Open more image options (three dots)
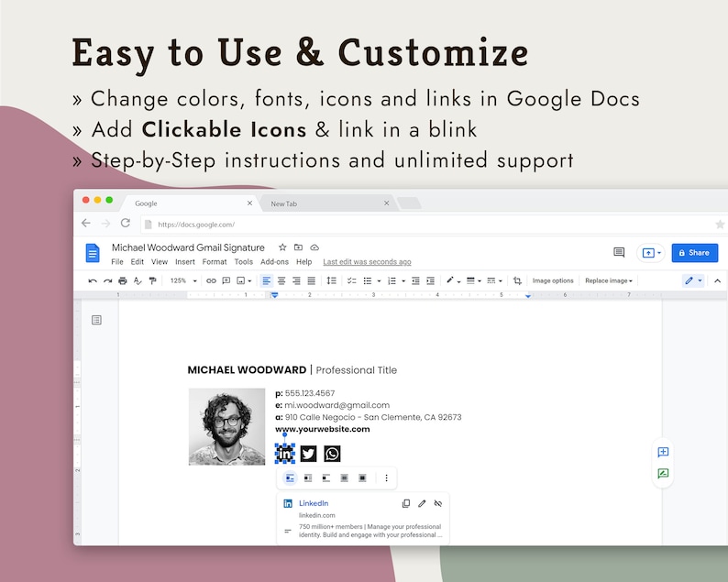728x582 pixels. point(386,478)
